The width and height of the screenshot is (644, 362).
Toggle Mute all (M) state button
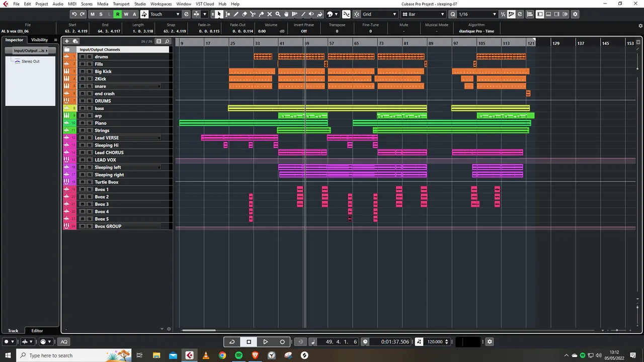(92, 14)
